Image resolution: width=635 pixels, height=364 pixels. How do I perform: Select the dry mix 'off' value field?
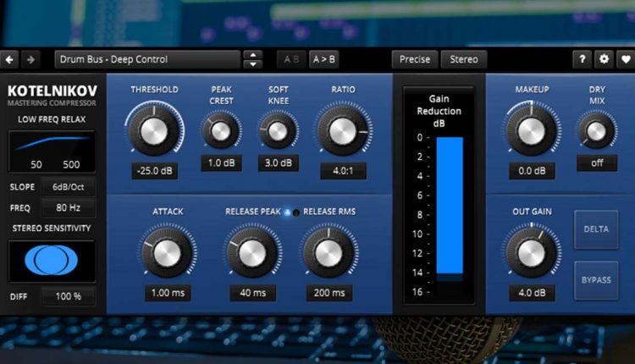click(x=597, y=163)
